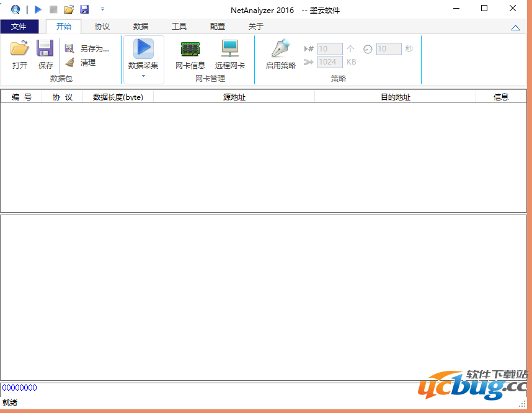Open 远程网卡 remote adapter icon
This screenshot has height=413, width=532.
pyautogui.click(x=230, y=49)
